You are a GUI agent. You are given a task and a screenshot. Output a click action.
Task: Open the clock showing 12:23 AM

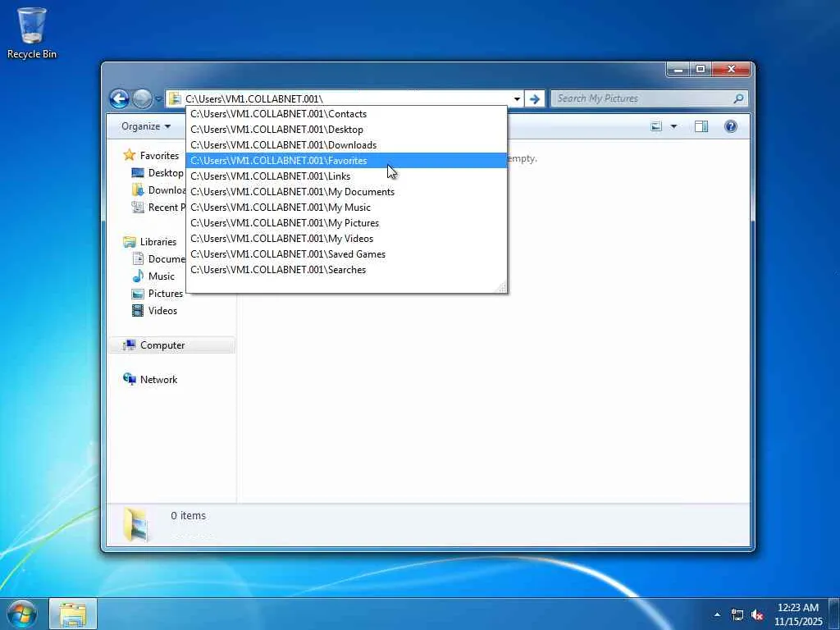(798, 614)
